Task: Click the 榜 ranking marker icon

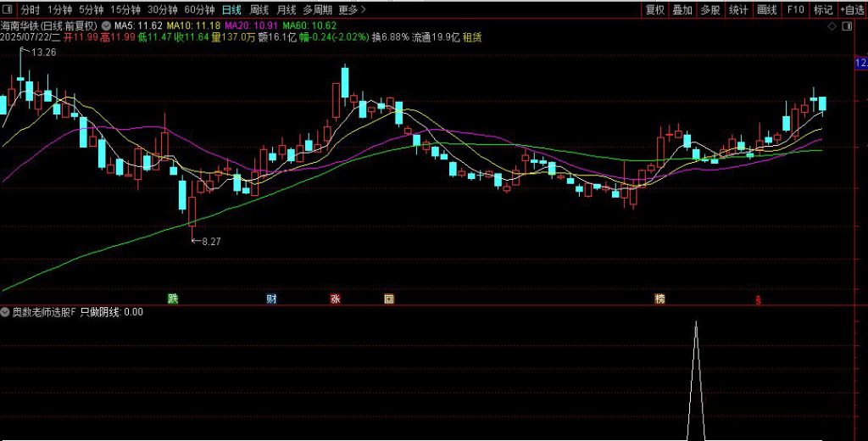Action: 659,299
